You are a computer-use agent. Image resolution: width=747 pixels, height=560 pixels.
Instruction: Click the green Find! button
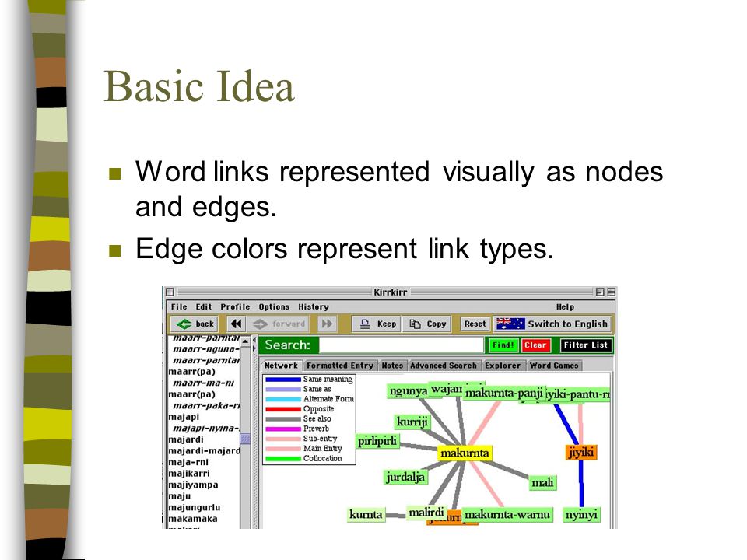point(503,345)
